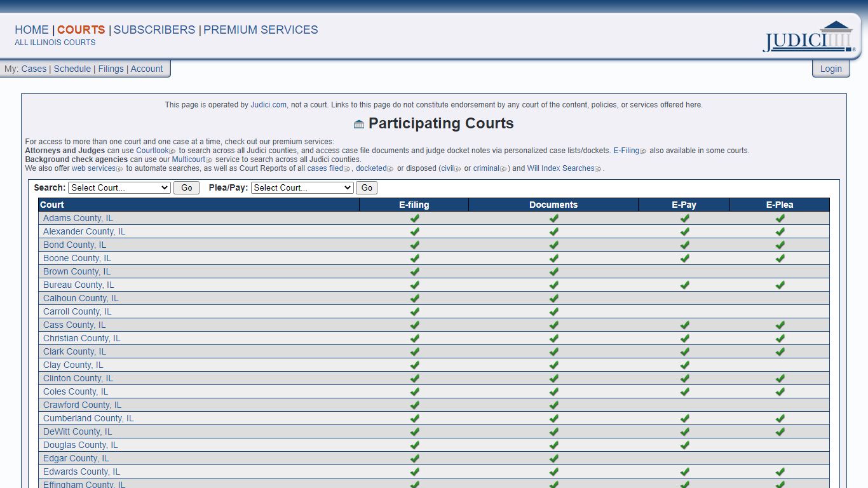Open My Account tab link
The height and width of the screenshot is (488, 868).
coord(147,69)
